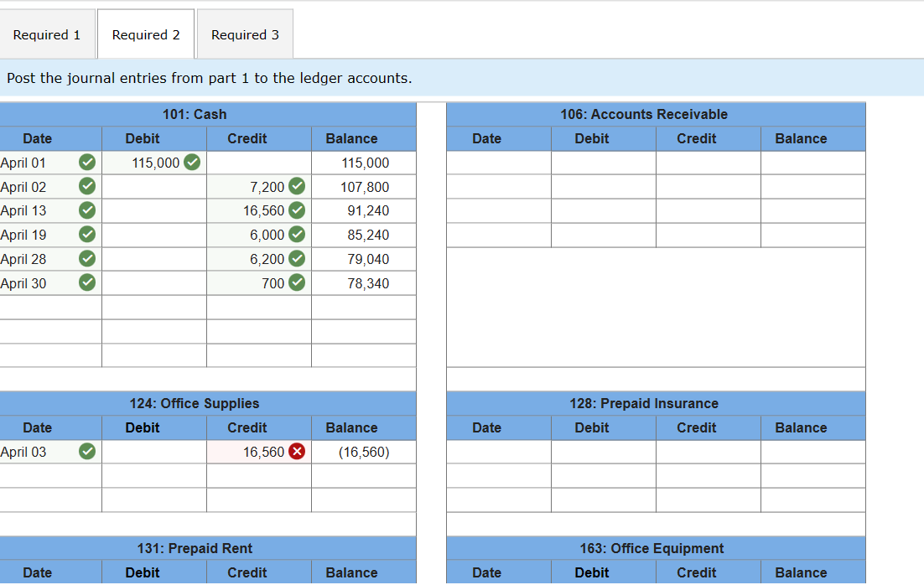Click green check beside April 28 date
924x585 pixels.
coord(87,259)
